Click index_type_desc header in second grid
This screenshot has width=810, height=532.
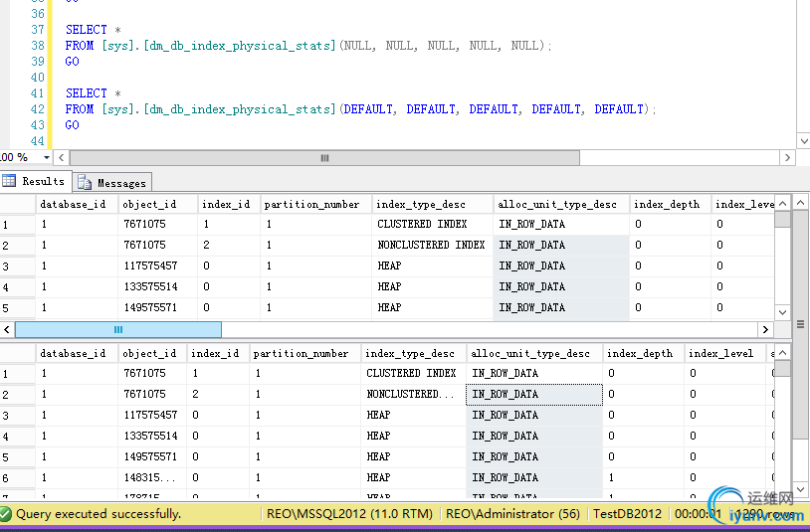tap(413, 353)
